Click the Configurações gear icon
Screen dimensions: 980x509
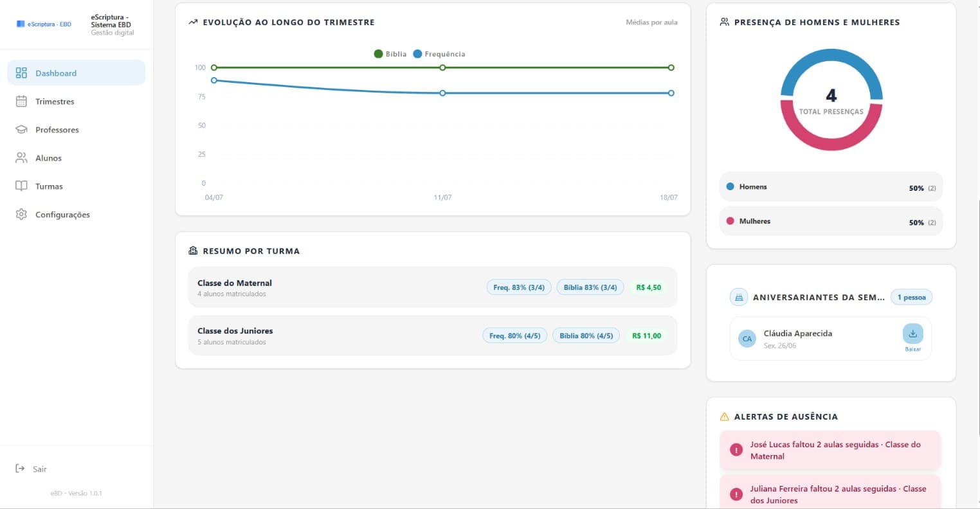[21, 214]
